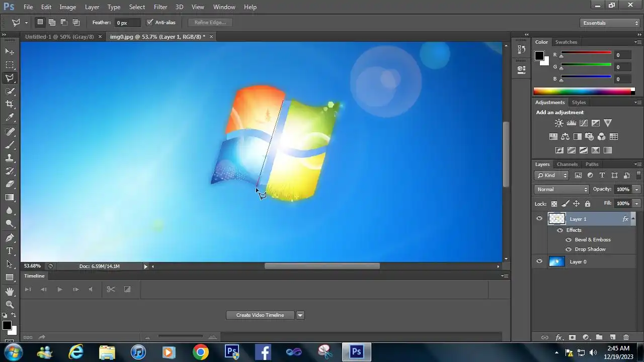Screen dimensions: 644x362
Task: Open the Opacity slider dropdown arrow
Action: coord(636,189)
